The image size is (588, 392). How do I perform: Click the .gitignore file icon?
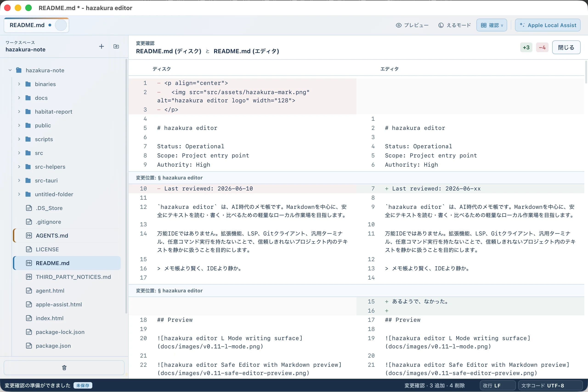(x=29, y=222)
